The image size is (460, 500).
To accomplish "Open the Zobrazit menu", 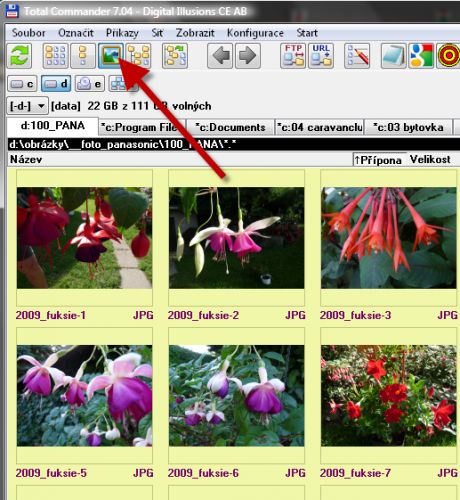I will click(x=195, y=33).
